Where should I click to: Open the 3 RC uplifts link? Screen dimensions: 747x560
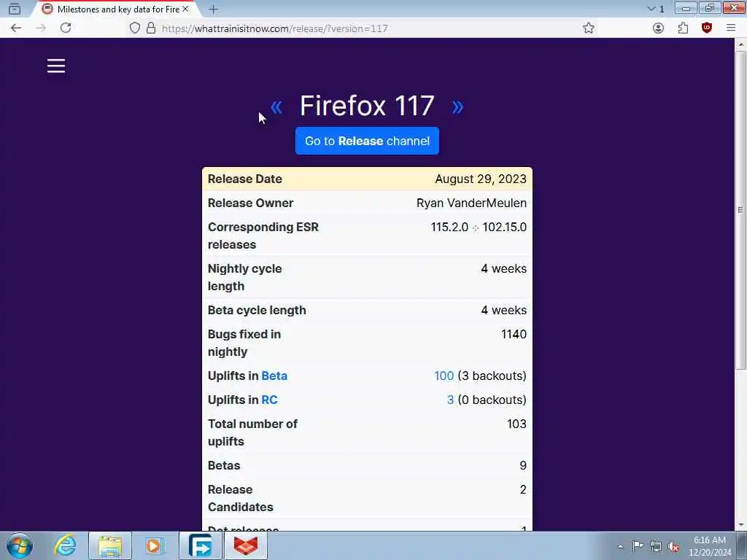[x=450, y=400]
